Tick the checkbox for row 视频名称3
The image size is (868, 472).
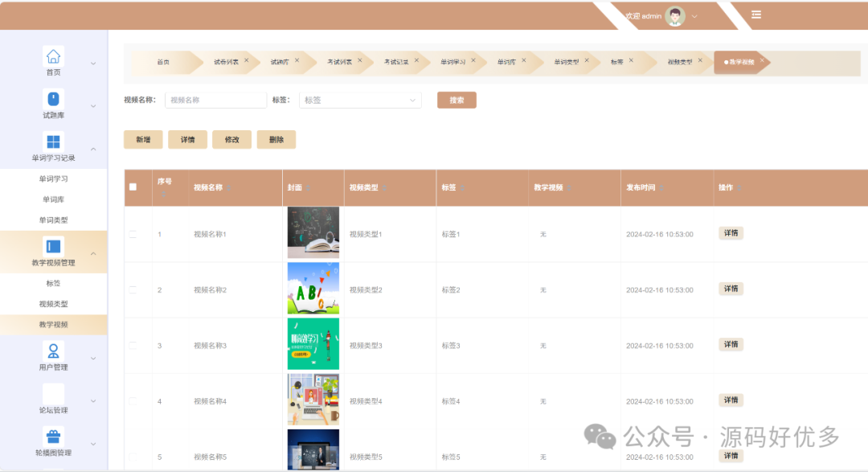pyautogui.click(x=133, y=345)
